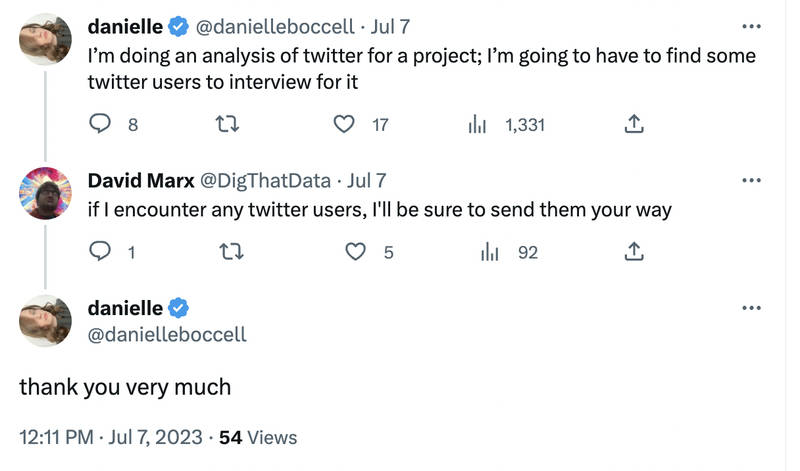
Task: Retweet danielle's twitter analysis tweet
Action: point(227,124)
